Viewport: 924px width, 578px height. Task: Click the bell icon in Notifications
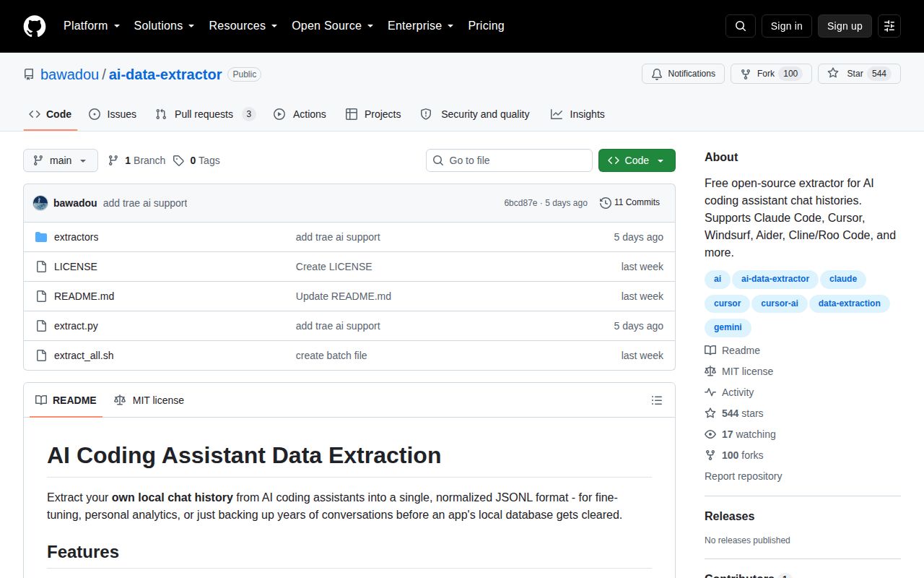click(x=657, y=74)
